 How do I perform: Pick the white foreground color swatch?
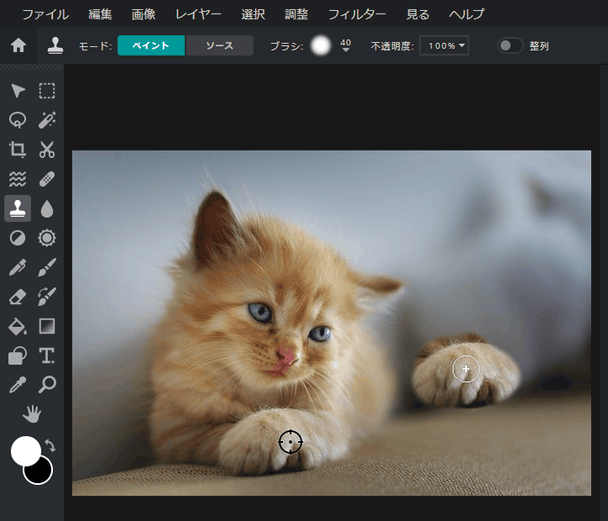[x=24, y=450]
